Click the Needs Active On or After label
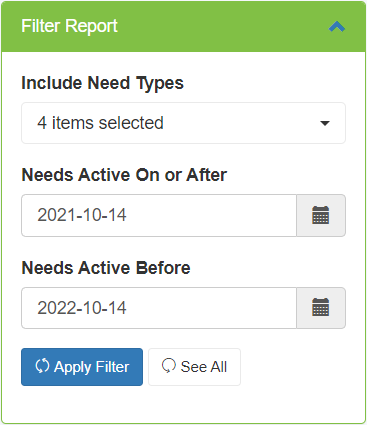367x425 pixels. point(124,175)
